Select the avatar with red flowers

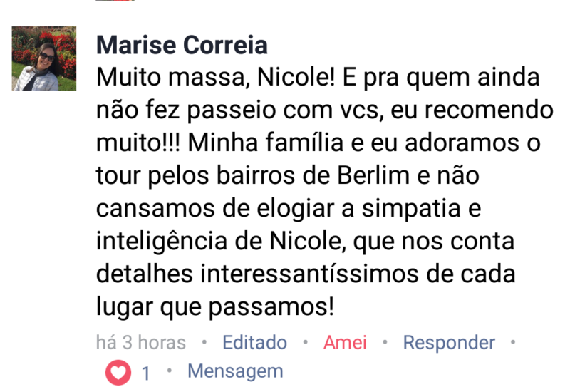(x=44, y=58)
